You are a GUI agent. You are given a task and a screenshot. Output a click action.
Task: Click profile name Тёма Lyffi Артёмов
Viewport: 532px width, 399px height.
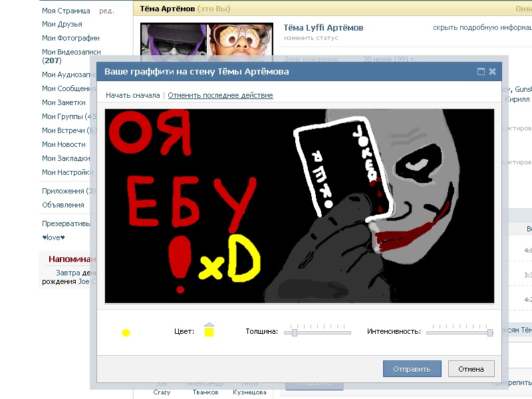[323, 28]
